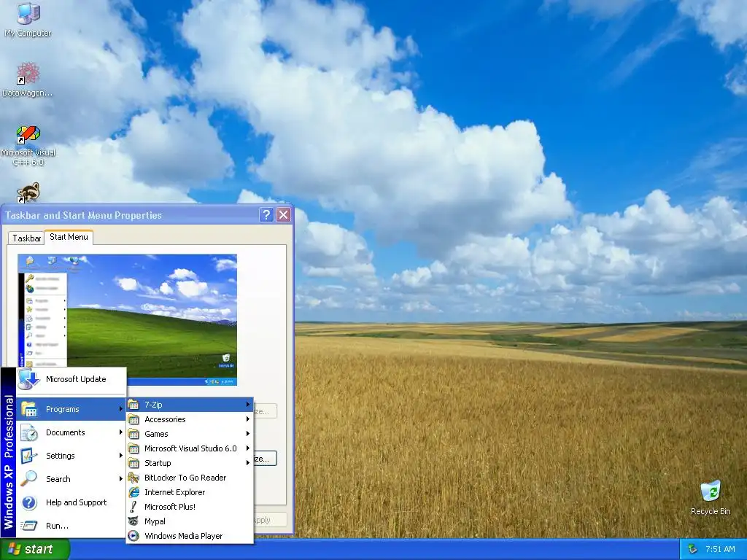This screenshot has width=747, height=560.
Task: Click the Accessories folder icon
Action: (x=134, y=419)
